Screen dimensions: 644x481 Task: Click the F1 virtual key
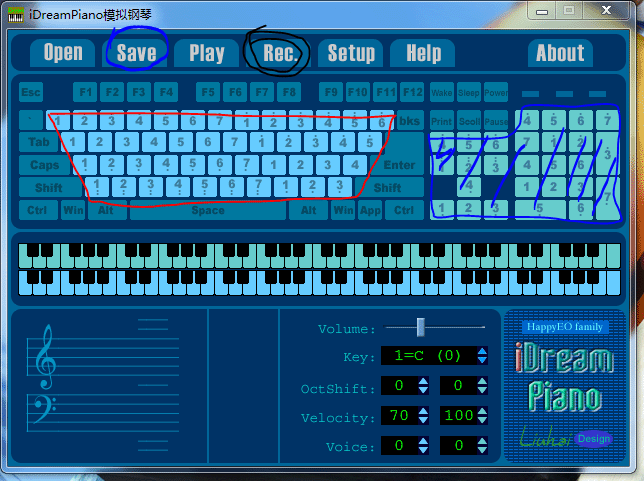pyautogui.click(x=85, y=92)
